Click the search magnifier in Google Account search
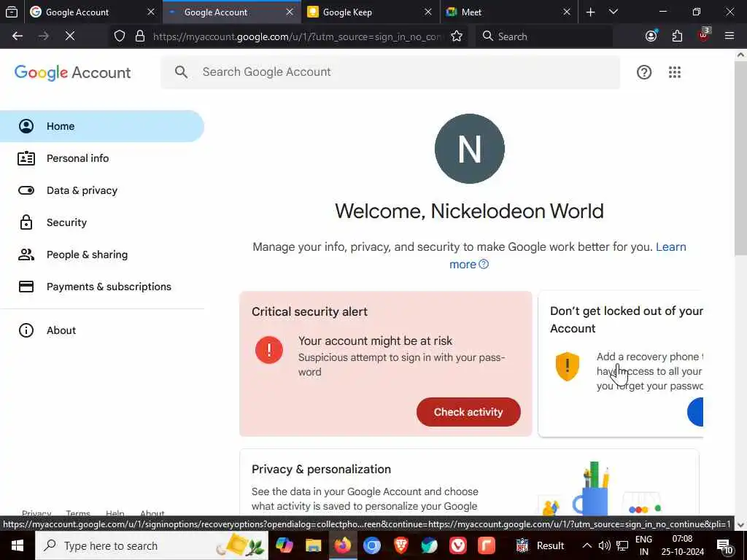The width and height of the screenshot is (747, 560). pos(181,72)
